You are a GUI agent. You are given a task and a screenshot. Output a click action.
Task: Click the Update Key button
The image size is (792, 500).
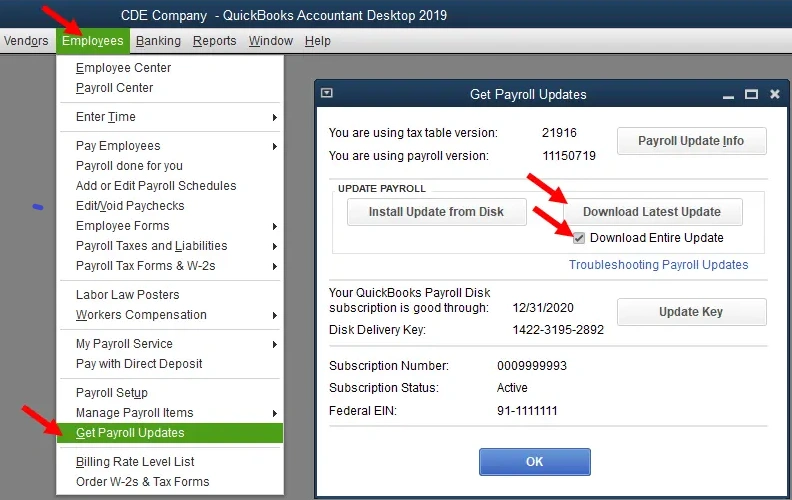click(x=691, y=312)
